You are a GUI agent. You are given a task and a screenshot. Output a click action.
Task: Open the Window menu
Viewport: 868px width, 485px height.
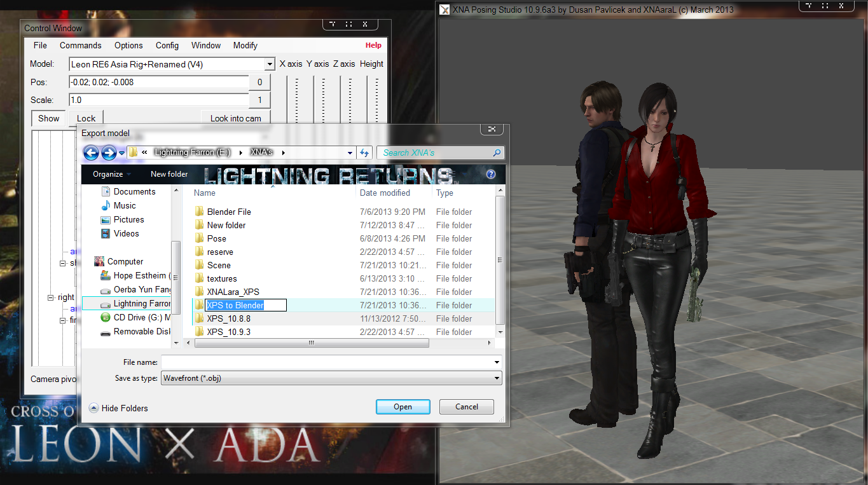[206, 45]
